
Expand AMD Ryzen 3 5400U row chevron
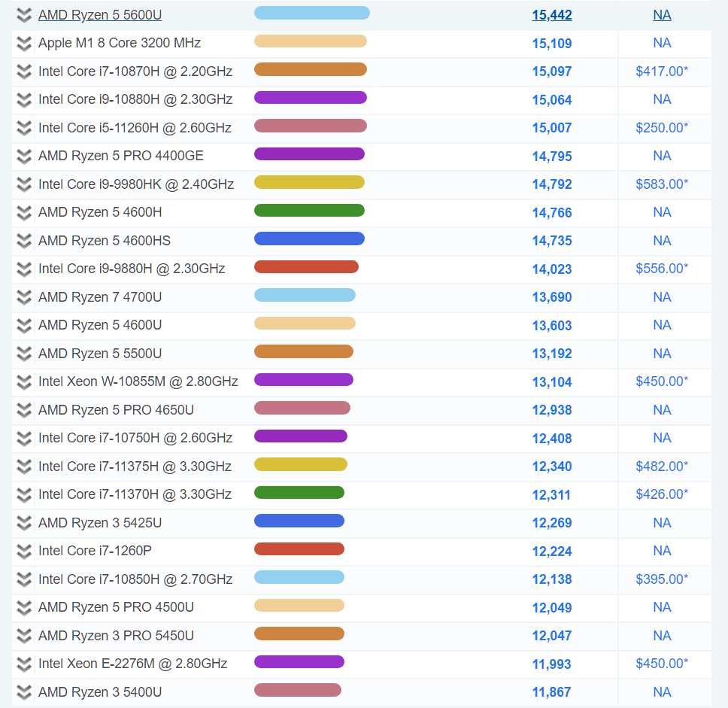coord(23,692)
